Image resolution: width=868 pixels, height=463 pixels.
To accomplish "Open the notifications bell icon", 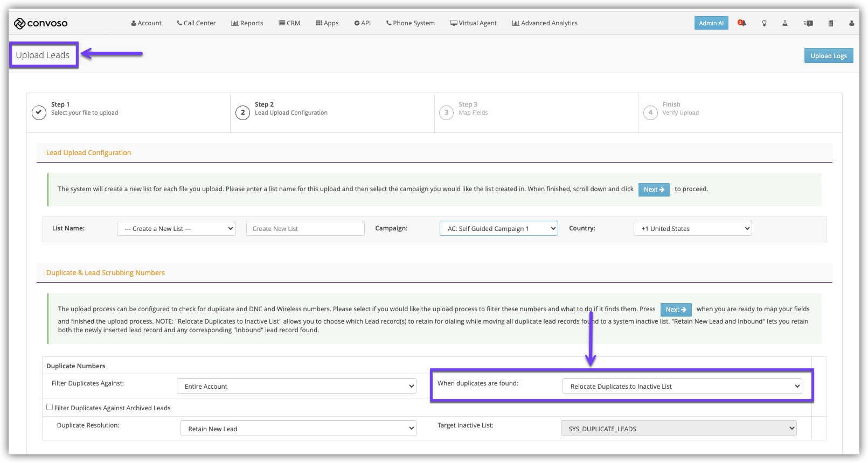I will [x=742, y=23].
